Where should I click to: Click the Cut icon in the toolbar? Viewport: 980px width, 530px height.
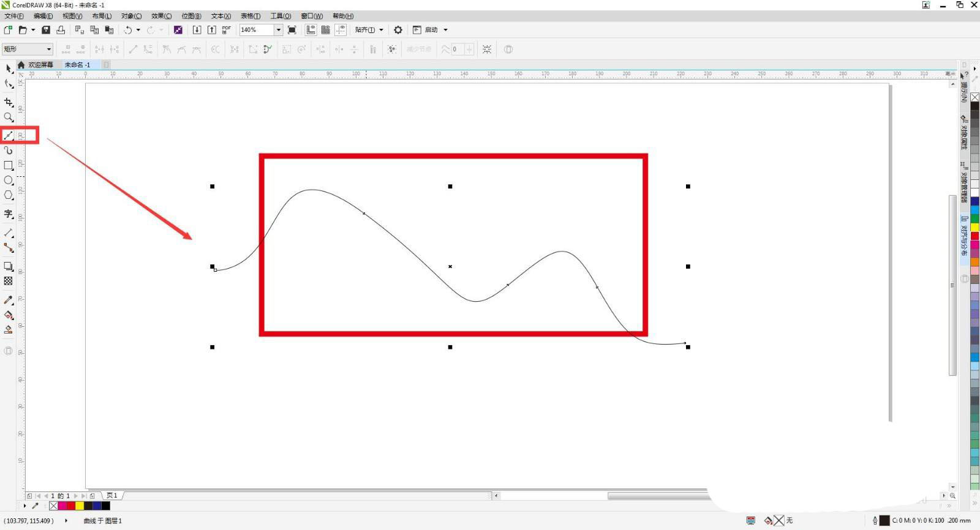pyautogui.click(x=79, y=29)
